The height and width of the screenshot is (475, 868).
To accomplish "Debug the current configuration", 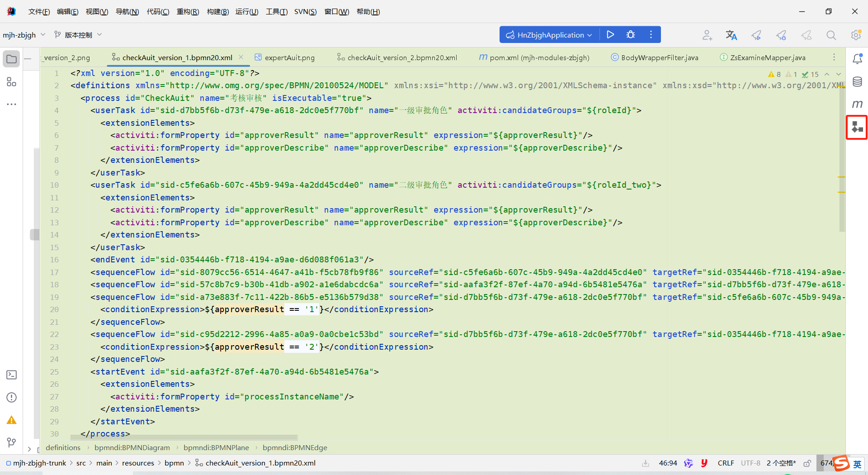I will [631, 34].
